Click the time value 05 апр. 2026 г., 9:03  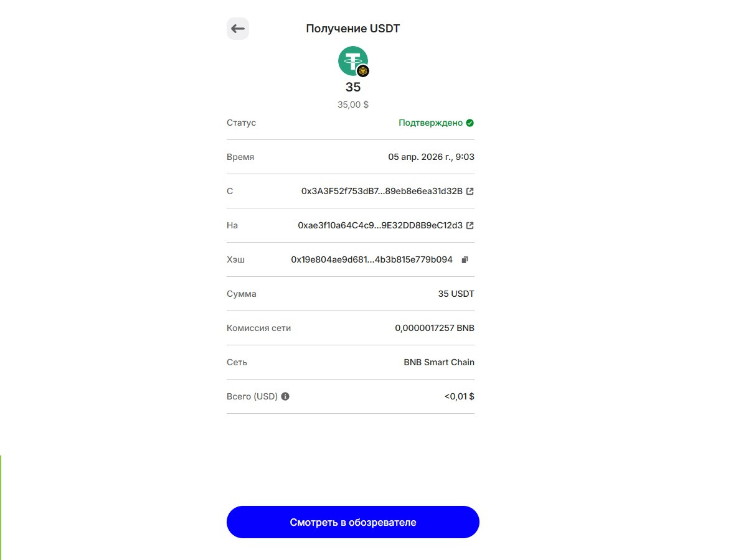(431, 157)
